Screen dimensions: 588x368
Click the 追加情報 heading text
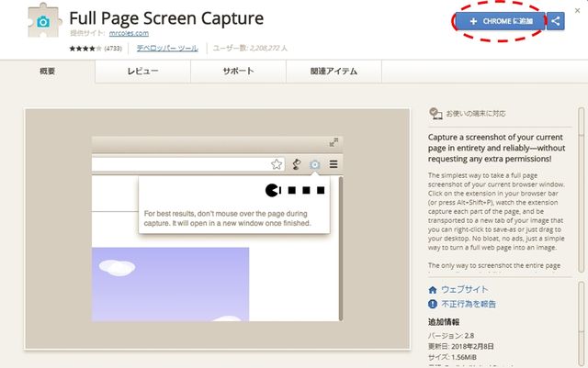[x=444, y=322]
